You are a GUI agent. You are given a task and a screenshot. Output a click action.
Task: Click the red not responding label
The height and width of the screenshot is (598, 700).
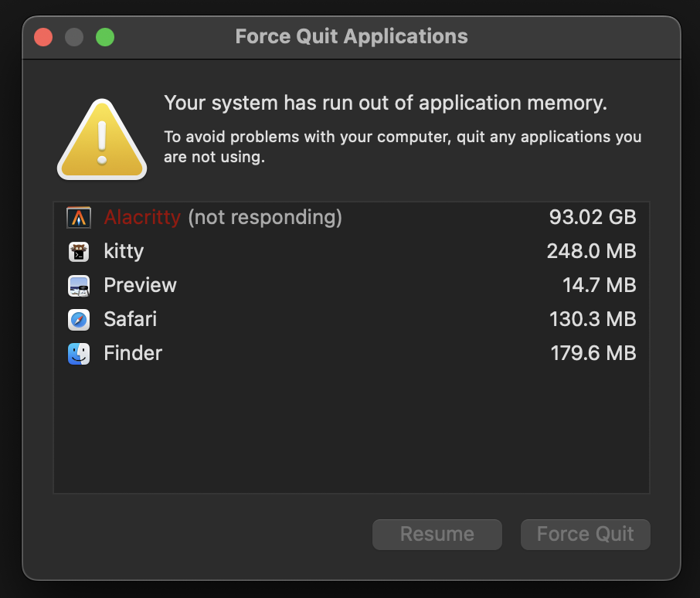coord(142,217)
